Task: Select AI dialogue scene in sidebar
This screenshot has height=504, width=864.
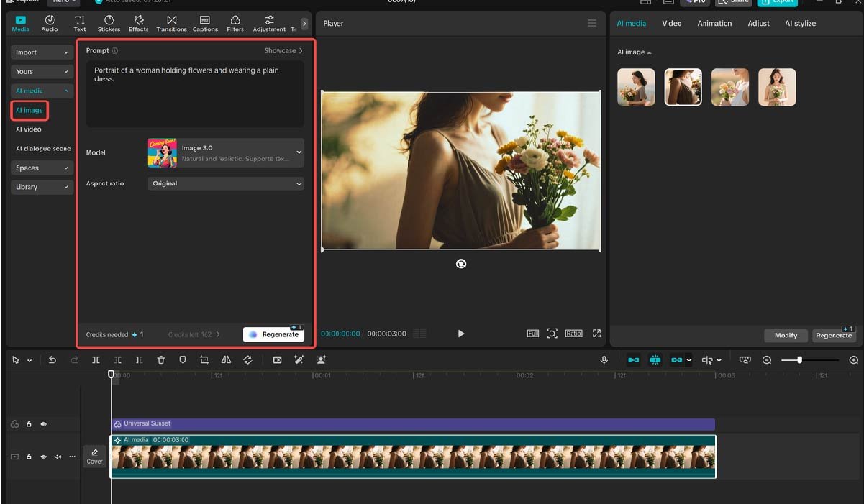Action: pyautogui.click(x=43, y=149)
